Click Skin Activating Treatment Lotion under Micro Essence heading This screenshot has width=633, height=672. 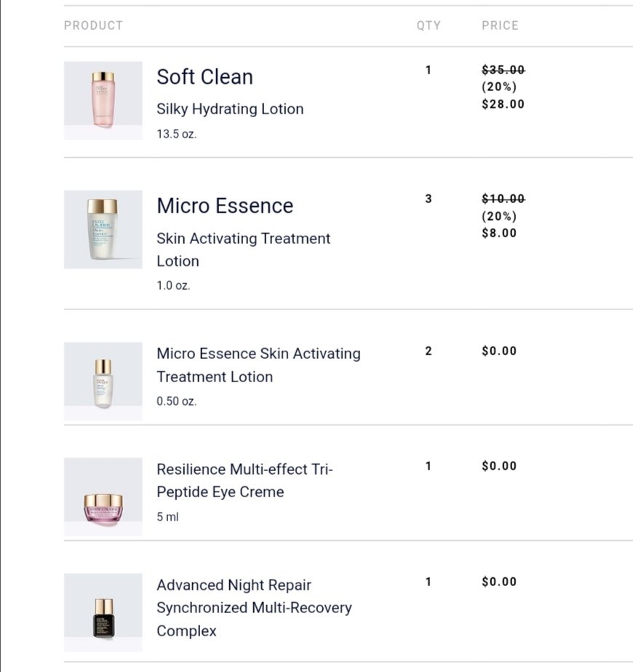tap(243, 250)
